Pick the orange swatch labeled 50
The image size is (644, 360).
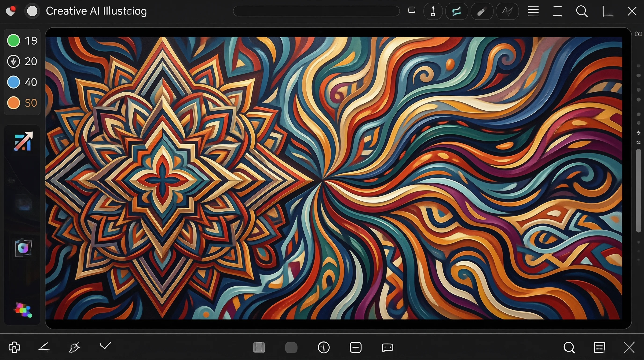click(14, 103)
